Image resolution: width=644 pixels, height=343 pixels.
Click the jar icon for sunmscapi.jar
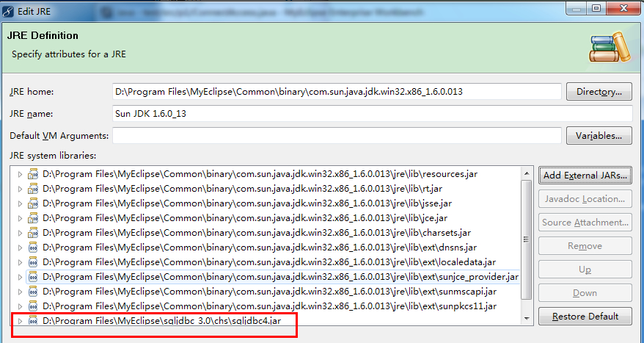point(33,292)
